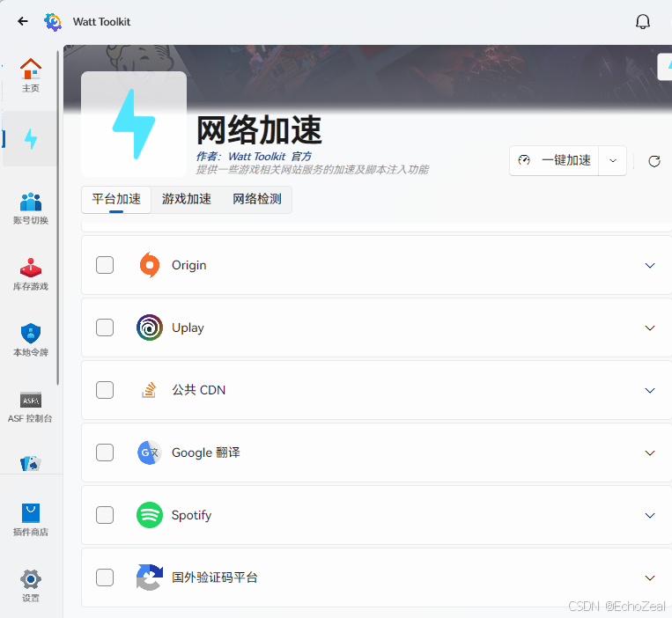Click the Spotify label text
Viewport: 672px width, 618px height.
(x=192, y=515)
